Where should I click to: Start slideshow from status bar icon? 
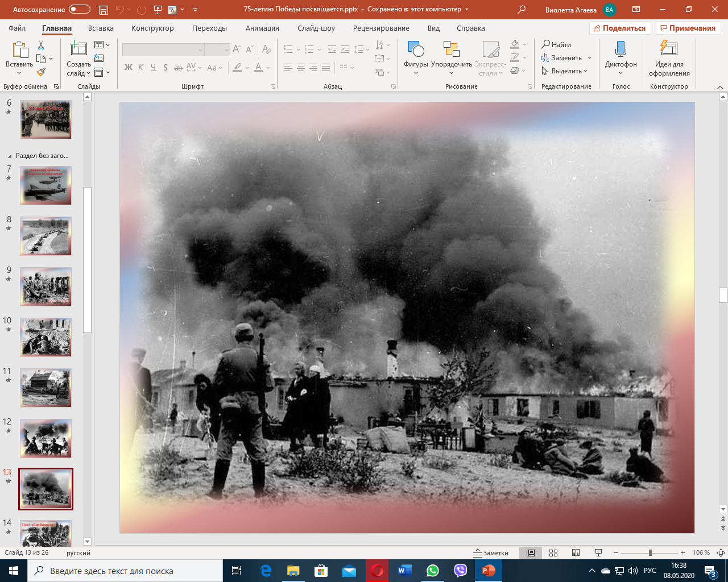tap(598, 553)
